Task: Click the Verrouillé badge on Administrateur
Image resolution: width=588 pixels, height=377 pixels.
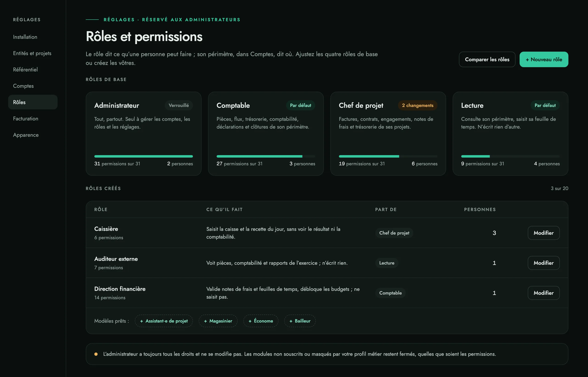Action: 178,106
